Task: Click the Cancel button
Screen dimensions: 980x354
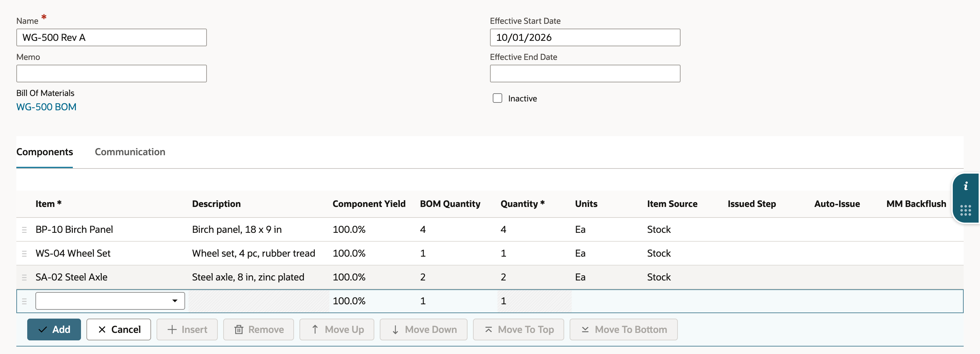Action: pyautogui.click(x=119, y=329)
